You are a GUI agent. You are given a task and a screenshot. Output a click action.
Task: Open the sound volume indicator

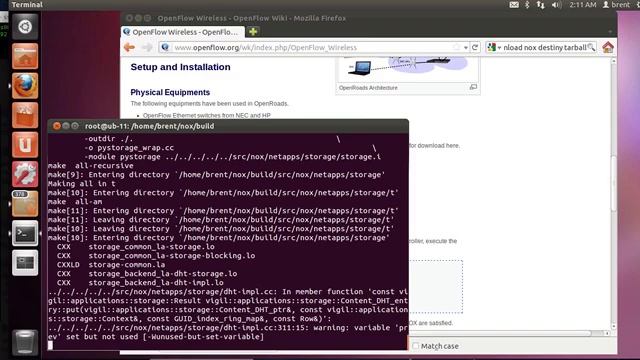(x=556, y=5)
